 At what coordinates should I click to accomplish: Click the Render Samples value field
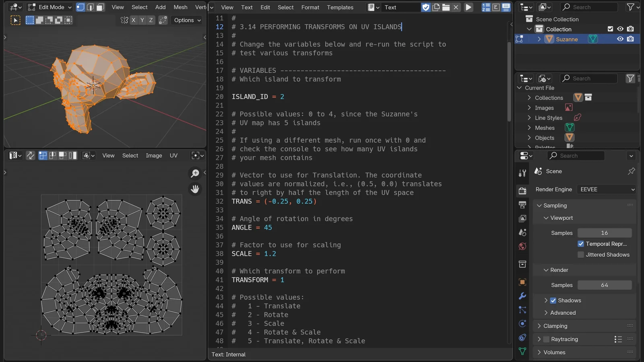tap(605, 285)
